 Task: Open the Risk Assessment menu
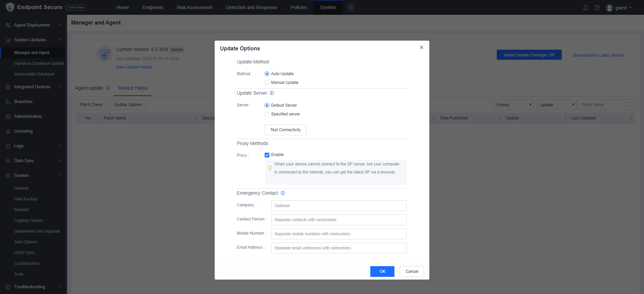point(195,7)
